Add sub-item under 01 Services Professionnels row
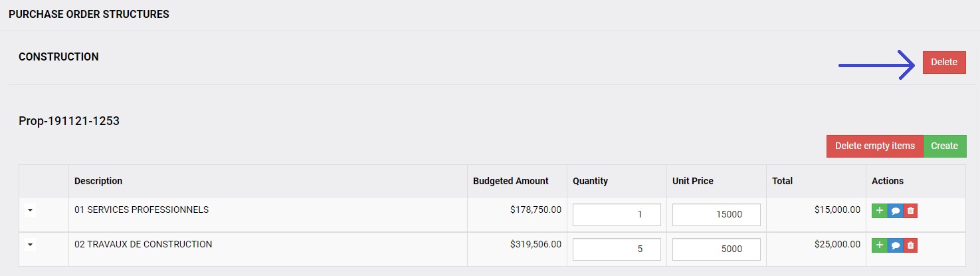The height and width of the screenshot is (276, 980). point(880,211)
